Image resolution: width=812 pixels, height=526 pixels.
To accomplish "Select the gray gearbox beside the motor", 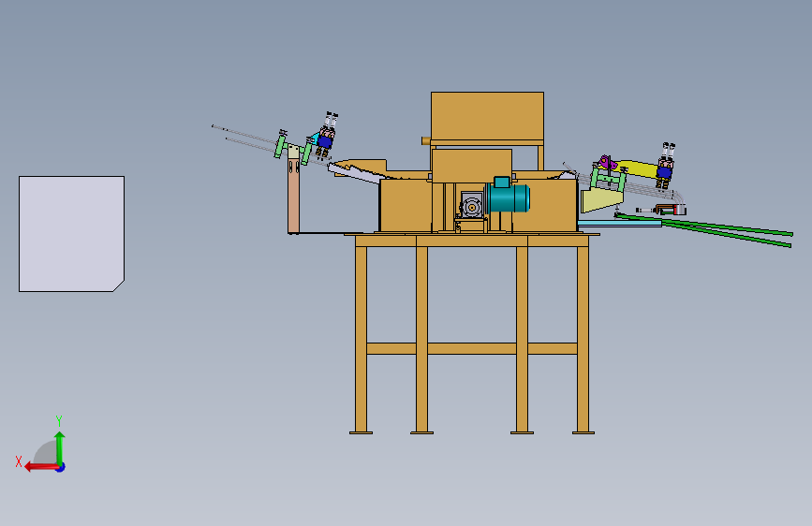I will 471,206.
